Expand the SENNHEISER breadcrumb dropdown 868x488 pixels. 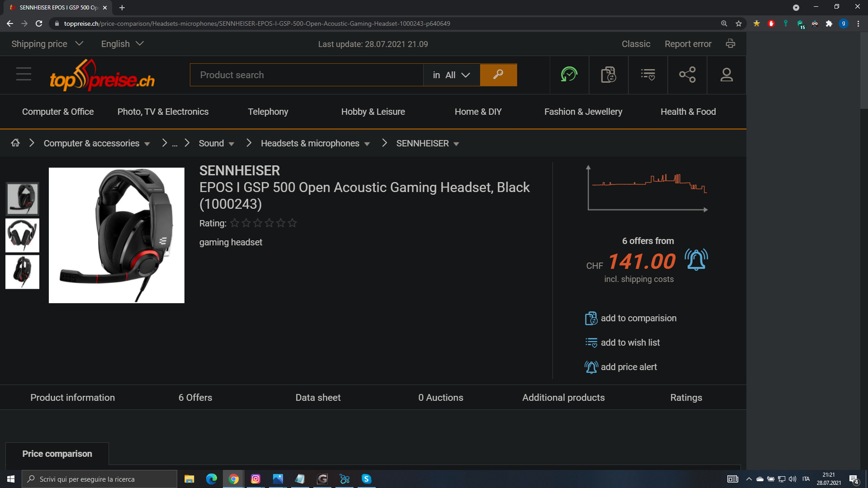(456, 144)
